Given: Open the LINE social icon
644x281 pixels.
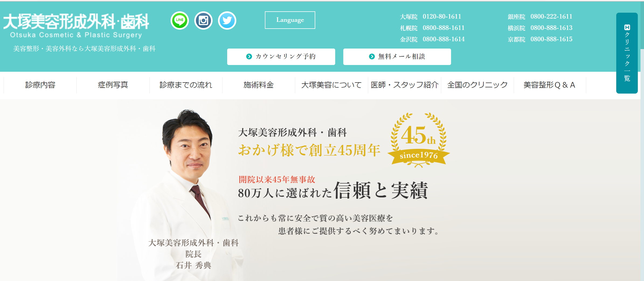Looking at the screenshot, I should pos(180,20).
